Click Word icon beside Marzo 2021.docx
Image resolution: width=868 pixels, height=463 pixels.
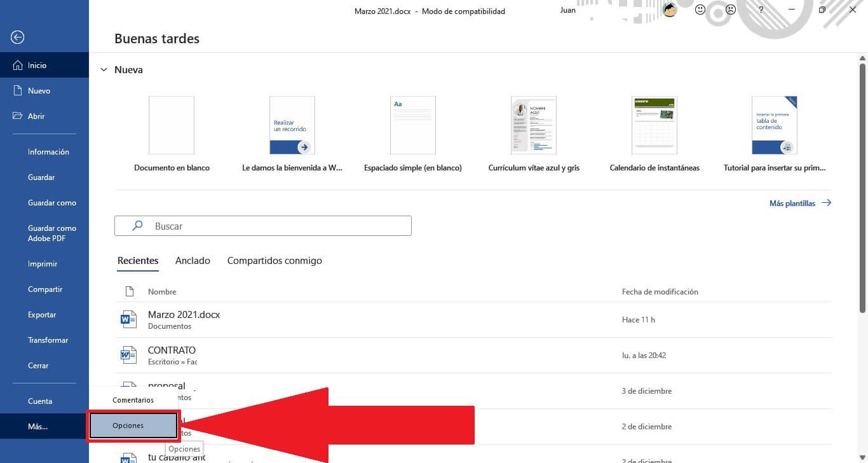point(129,319)
